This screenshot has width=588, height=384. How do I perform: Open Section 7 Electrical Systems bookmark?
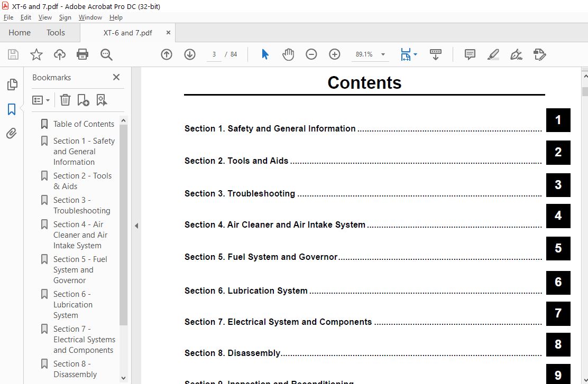click(x=84, y=340)
